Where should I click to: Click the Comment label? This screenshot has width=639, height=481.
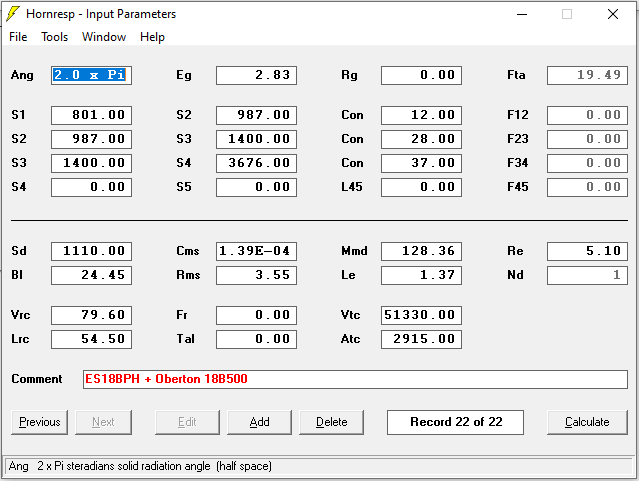[x=37, y=380]
